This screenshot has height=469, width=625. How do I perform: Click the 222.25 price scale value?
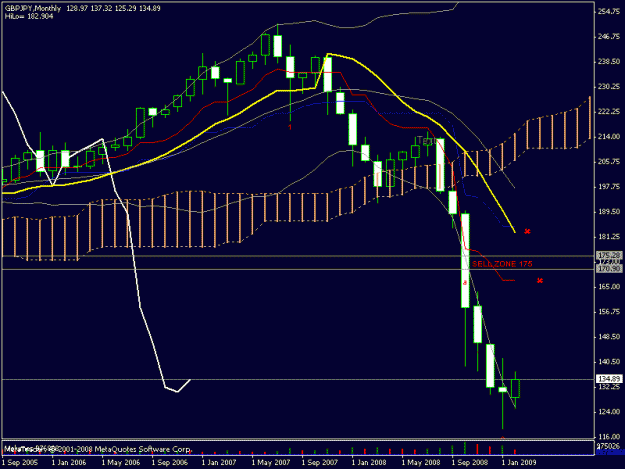tap(609, 112)
